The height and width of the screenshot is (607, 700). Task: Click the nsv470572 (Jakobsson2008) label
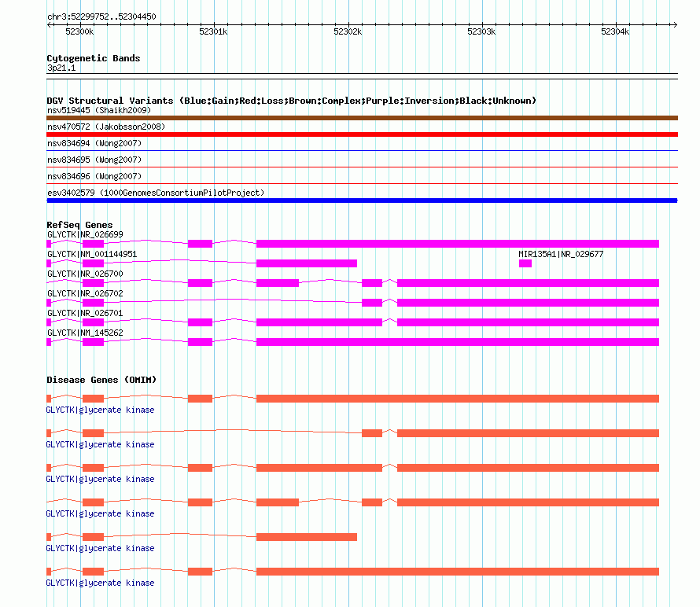pyautogui.click(x=106, y=127)
